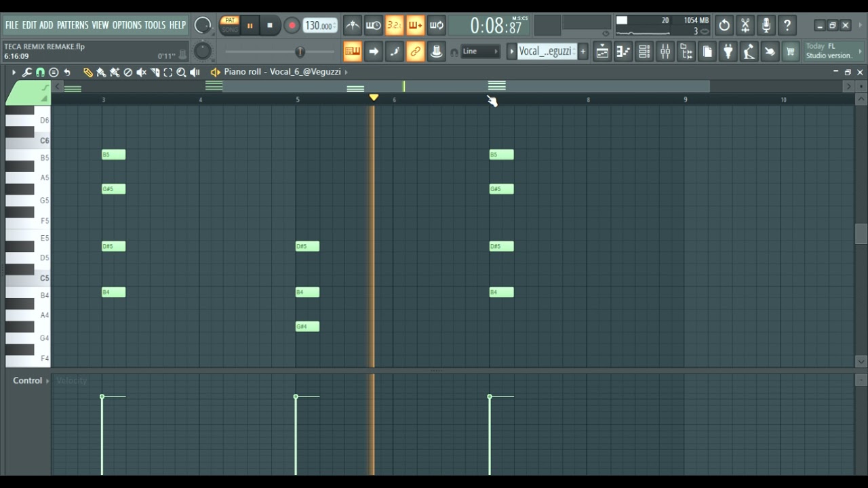Select the Mute tool in piano roll
Viewport: 868px width, 488px height.
click(x=141, y=72)
